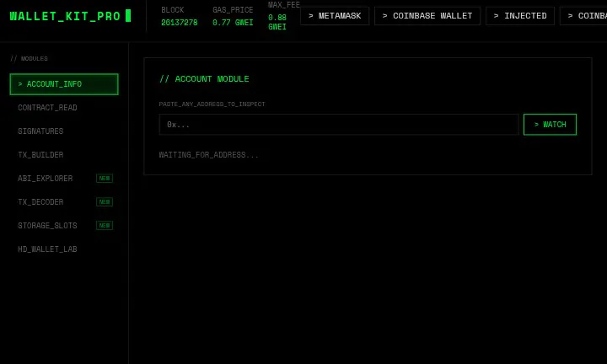This screenshot has width=607, height=364.
Task: Focus the 0x... address input field
Action: click(339, 125)
